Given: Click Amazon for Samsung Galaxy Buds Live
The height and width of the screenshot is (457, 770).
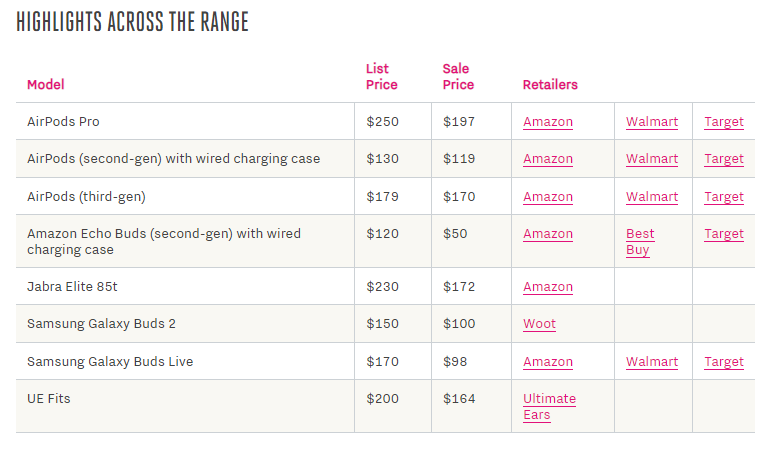Looking at the screenshot, I should 548,362.
